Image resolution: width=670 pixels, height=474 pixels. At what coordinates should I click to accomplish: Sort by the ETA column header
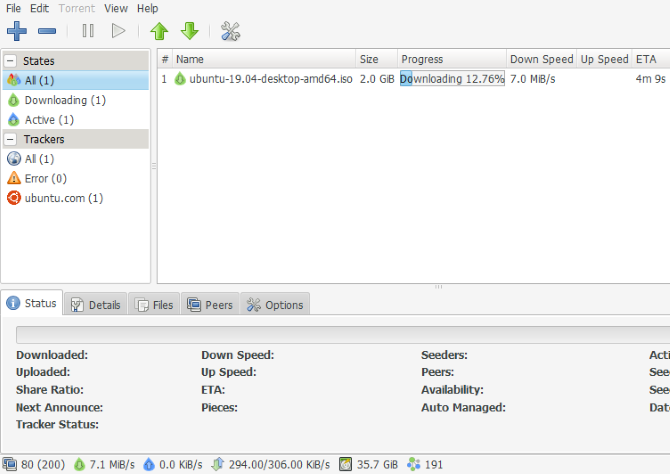point(651,59)
